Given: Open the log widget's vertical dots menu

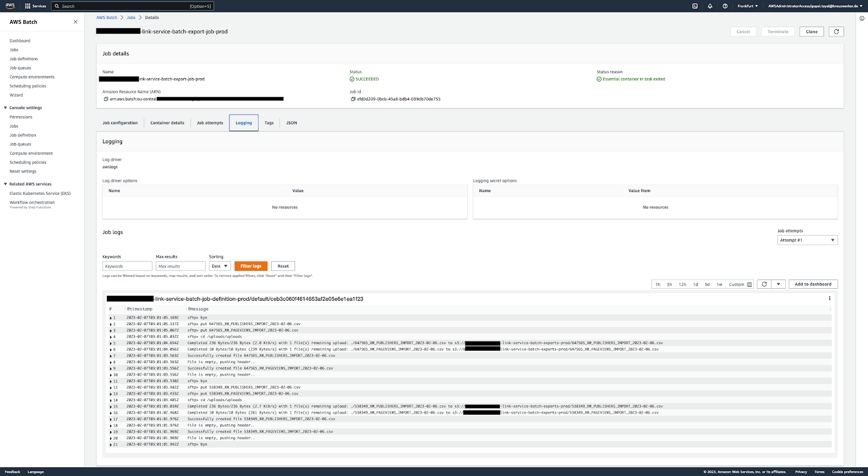Looking at the screenshot, I should pos(829,299).
